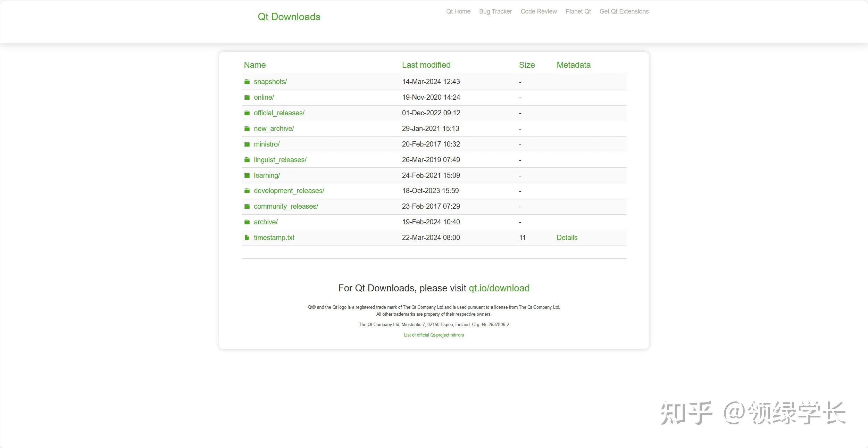Open Code Review navigation item
The image size is (868, 448).
click(x=539, y=11)
